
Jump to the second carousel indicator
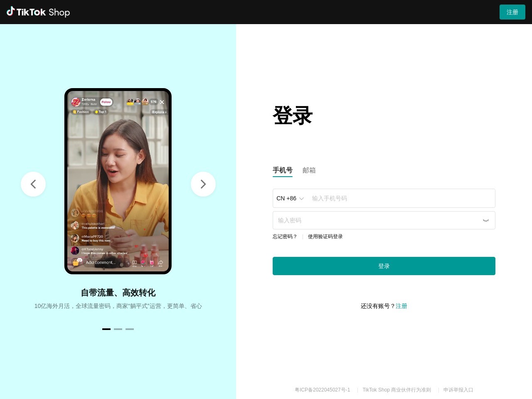tap(118, 329)
